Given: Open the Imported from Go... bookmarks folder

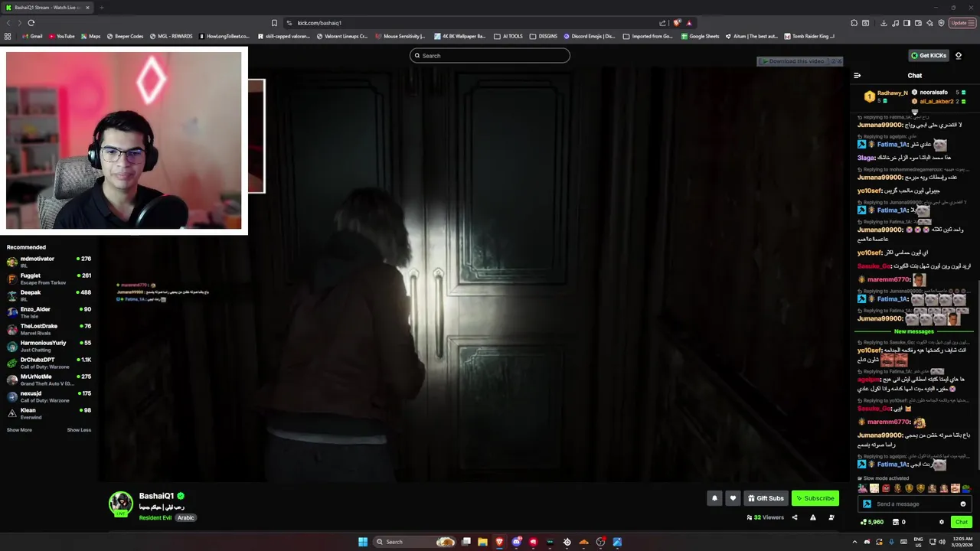Looking at the screenshot, I should click(x=649, y=36).
